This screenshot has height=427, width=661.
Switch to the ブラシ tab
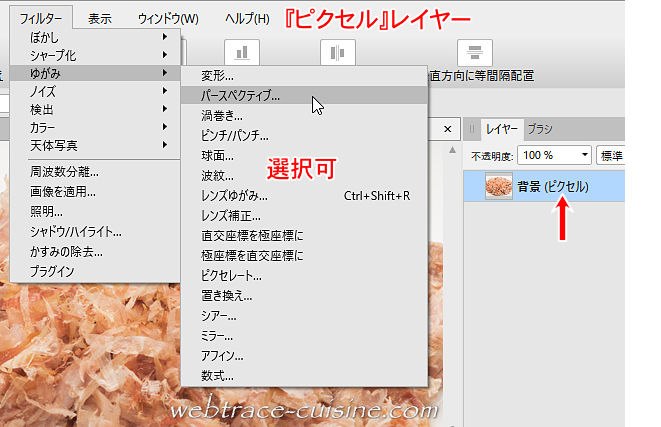click(540, 128)
